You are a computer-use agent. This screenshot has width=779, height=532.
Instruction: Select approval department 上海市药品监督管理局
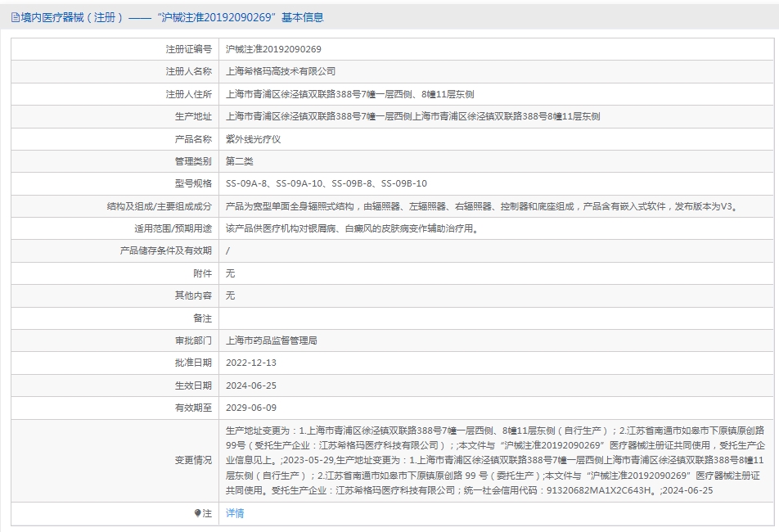pyautogui.click(x=272, y=340)
